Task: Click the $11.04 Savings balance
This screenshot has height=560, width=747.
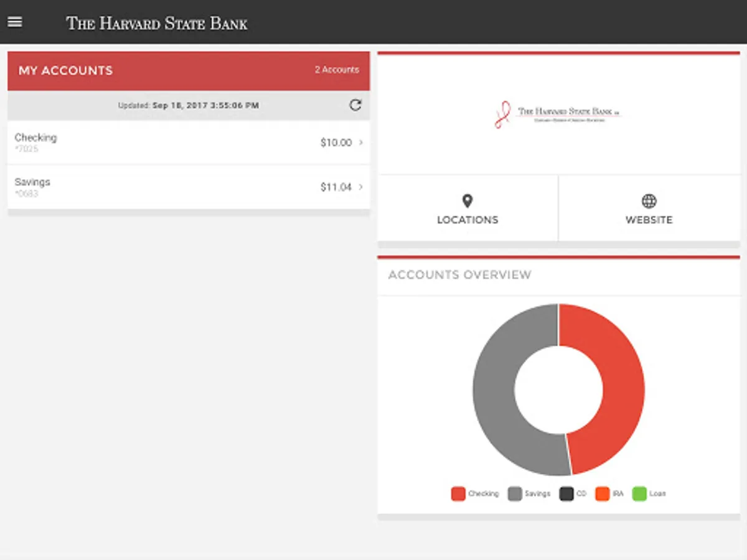Action: click(336, 187)
